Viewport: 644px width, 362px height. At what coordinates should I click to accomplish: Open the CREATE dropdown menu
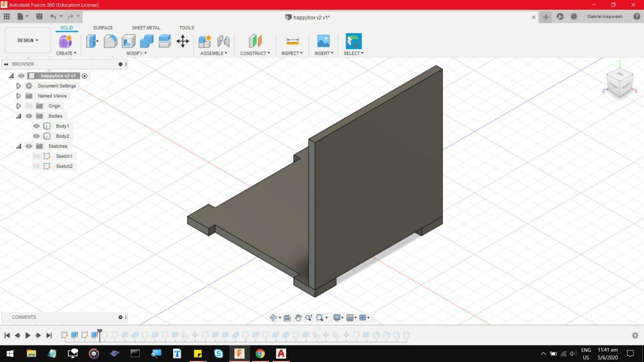[66, 53]
